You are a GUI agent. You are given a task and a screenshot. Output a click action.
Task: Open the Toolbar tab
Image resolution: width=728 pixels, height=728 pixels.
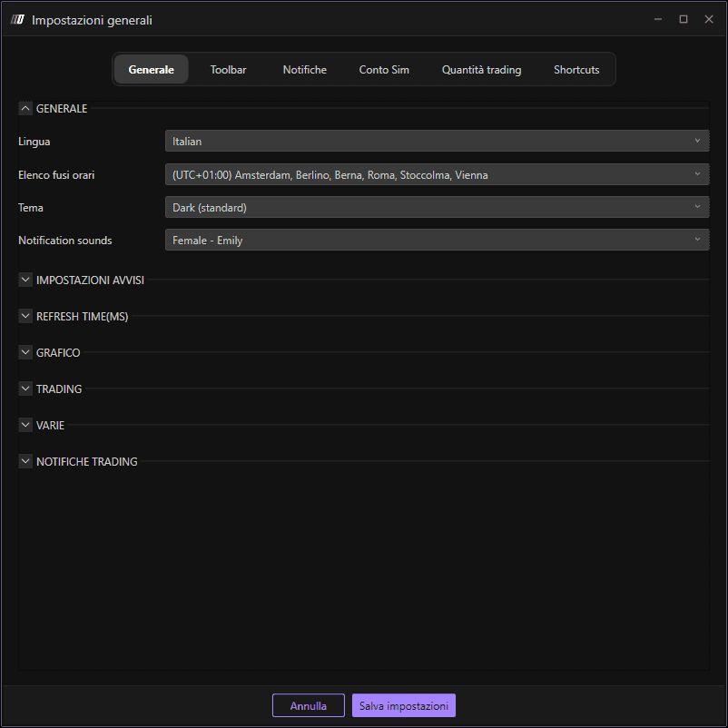click(228, 69)
